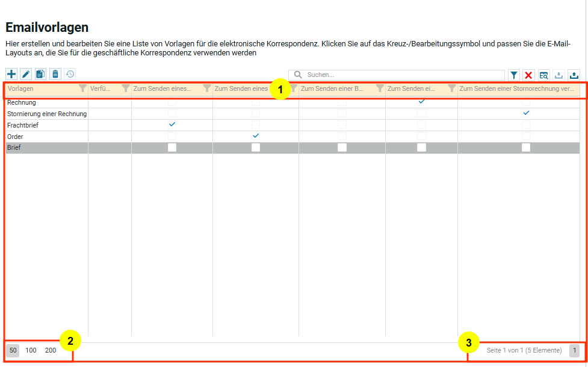Open filter funnel on Zum Senden einer B... column

380,88
